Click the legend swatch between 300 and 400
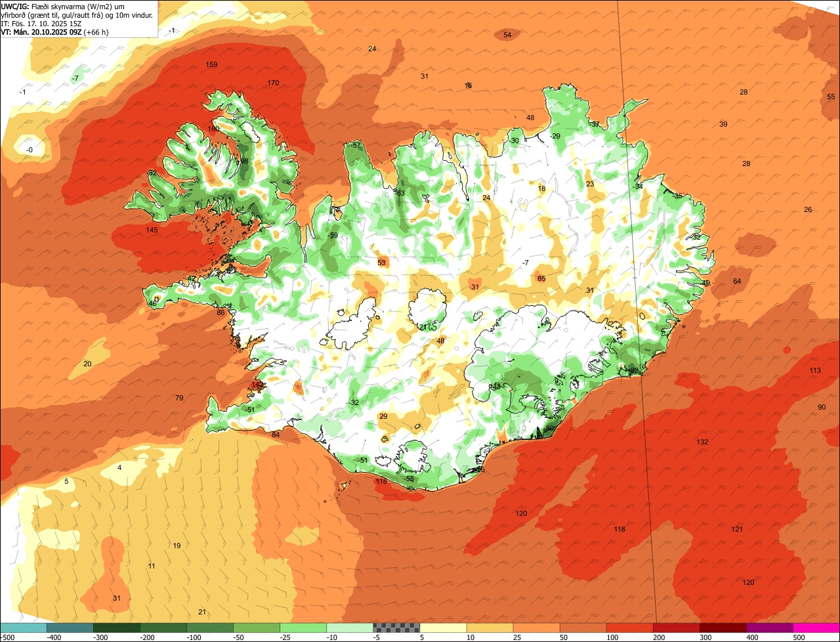Screen dimensions: 840x642 click(723, 628)
